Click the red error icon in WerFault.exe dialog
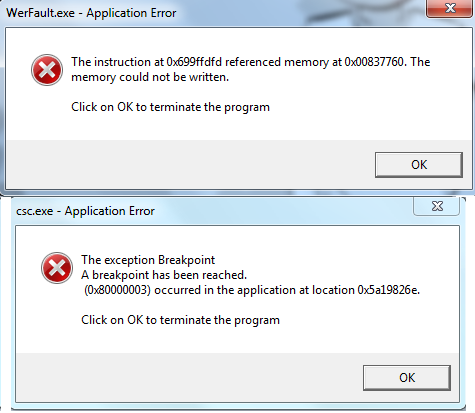The width and height of the screenshot is (475, 413). pos(47,70)
